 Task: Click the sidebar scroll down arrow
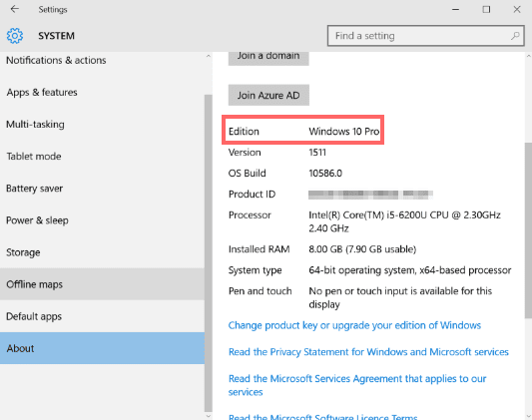tap(209, 416)
